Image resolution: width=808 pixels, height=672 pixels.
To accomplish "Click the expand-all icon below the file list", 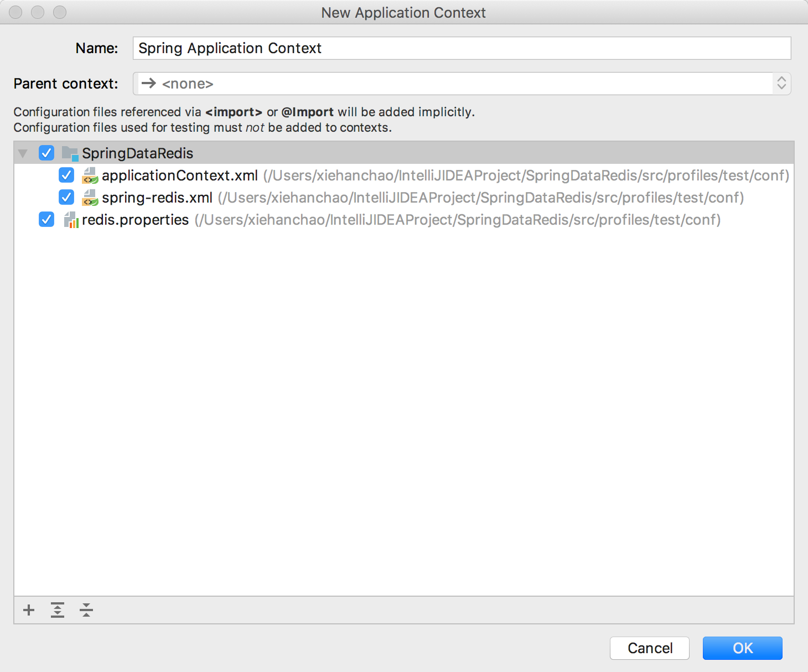I will coord(57,610).
